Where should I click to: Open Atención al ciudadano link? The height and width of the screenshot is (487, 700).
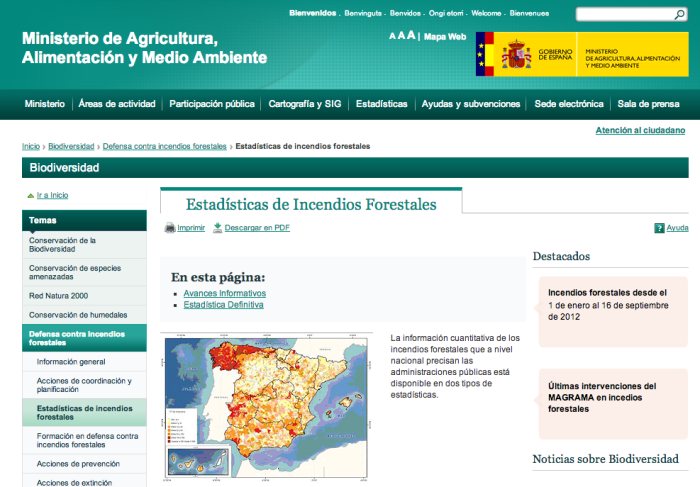pos(640,130)
